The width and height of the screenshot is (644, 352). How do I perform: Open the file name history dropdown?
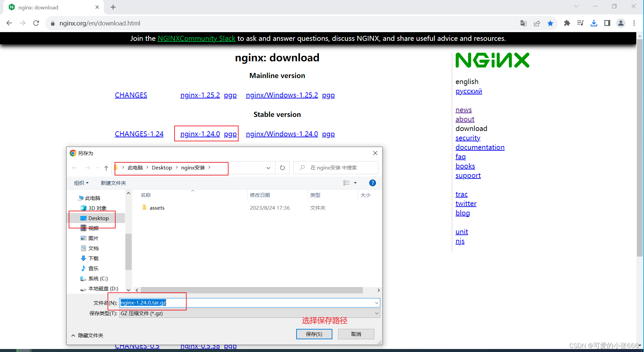click(377, 303)
